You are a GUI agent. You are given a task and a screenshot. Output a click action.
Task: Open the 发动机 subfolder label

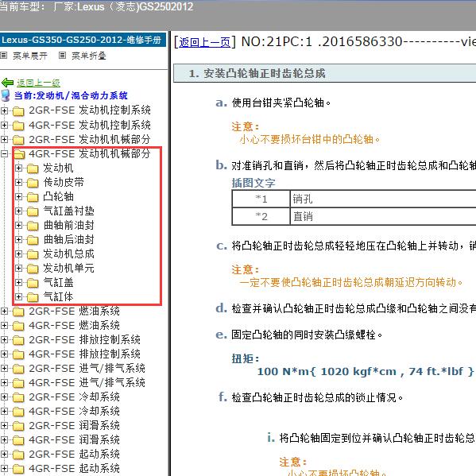58,168
